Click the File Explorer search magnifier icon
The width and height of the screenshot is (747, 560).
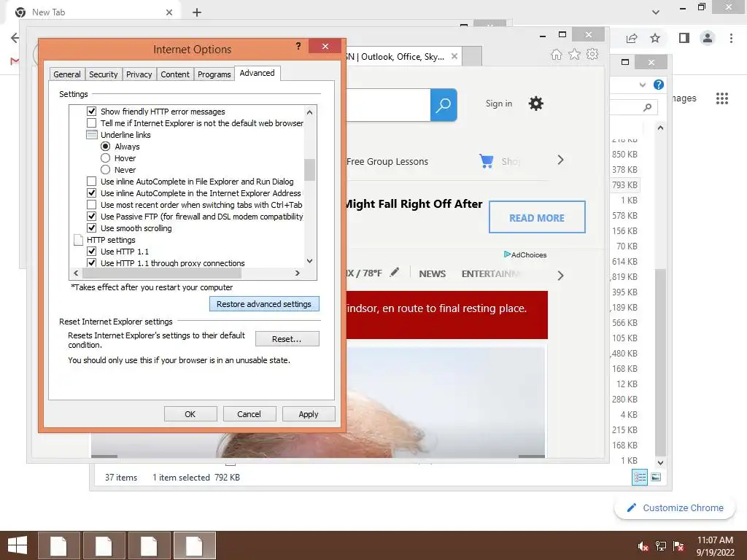click(647, 108)
